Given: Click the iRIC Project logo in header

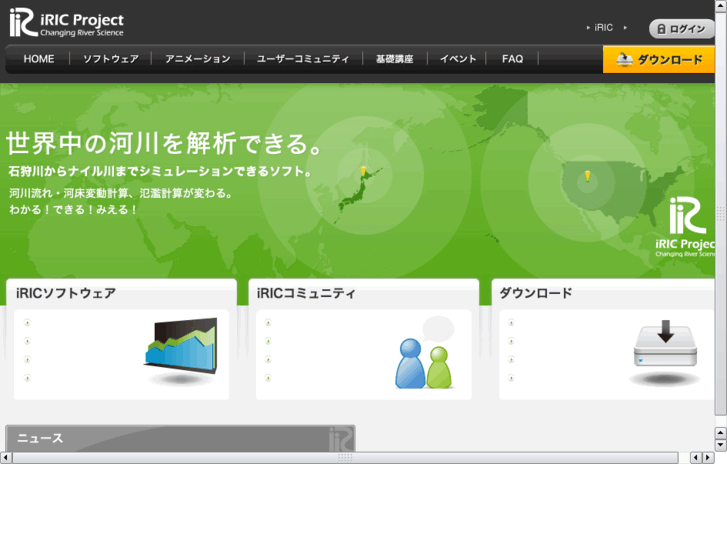Looking at the screenshot, I should tap(67, 22).
